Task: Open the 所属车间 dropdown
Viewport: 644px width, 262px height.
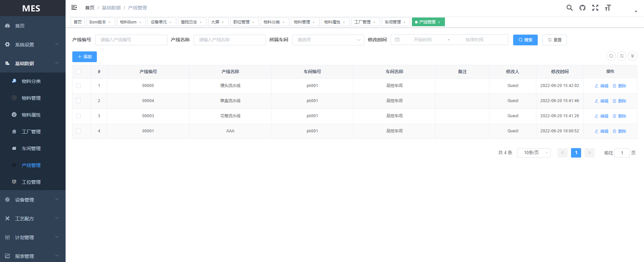Action: tap(328, 40)
